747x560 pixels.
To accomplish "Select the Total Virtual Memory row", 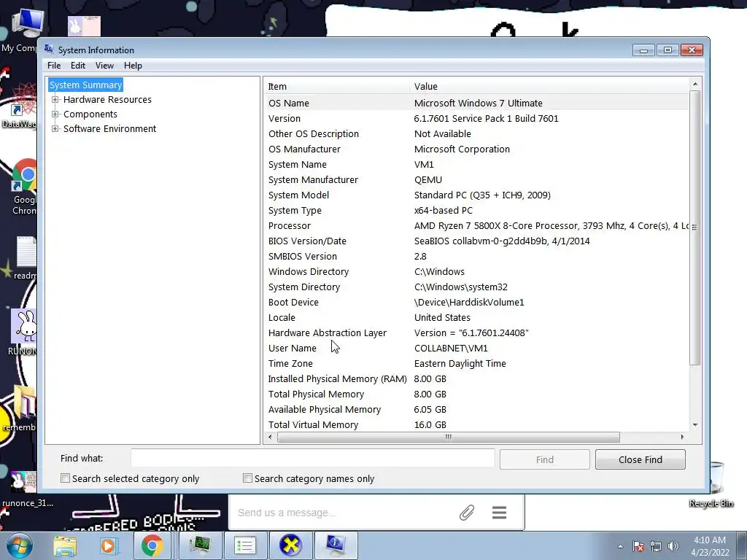I will pos(476,425).
